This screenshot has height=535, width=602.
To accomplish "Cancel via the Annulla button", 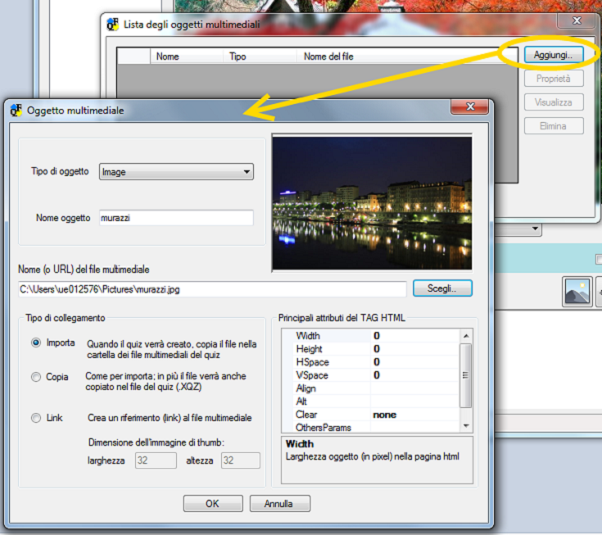I will (279, 504).
